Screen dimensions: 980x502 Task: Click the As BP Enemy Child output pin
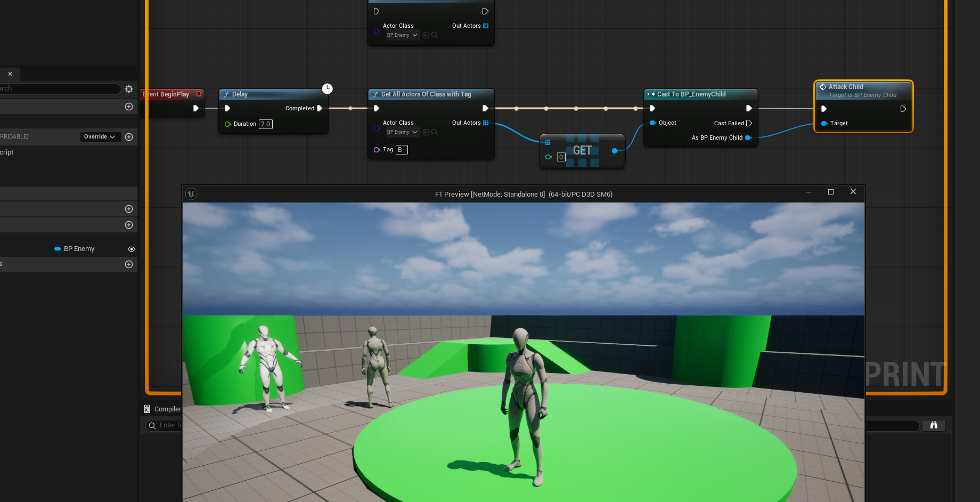point(748,138)
